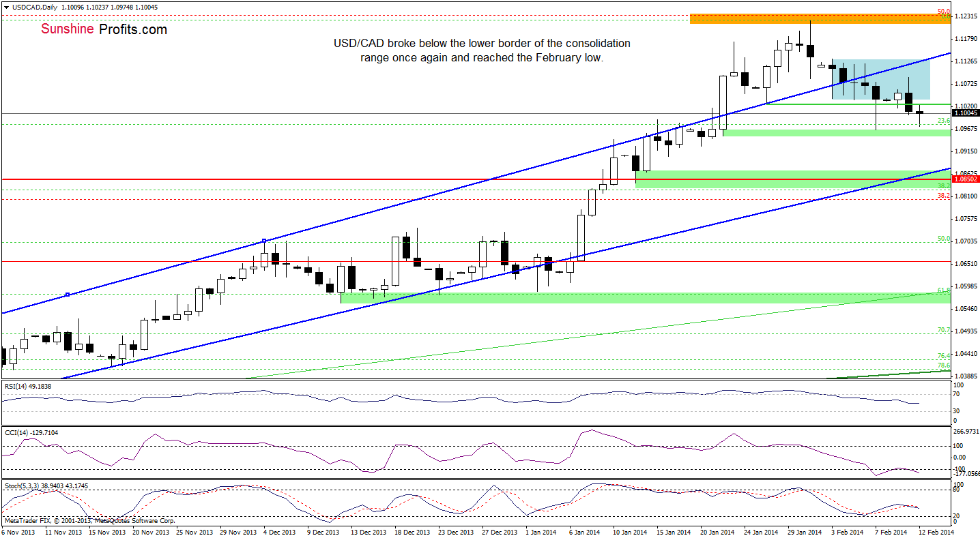Click the 1.10725 price axis value

966,84
